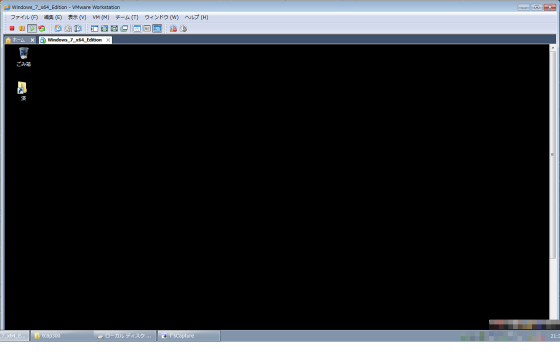Open the チーム(T) menu

point(126,17)
